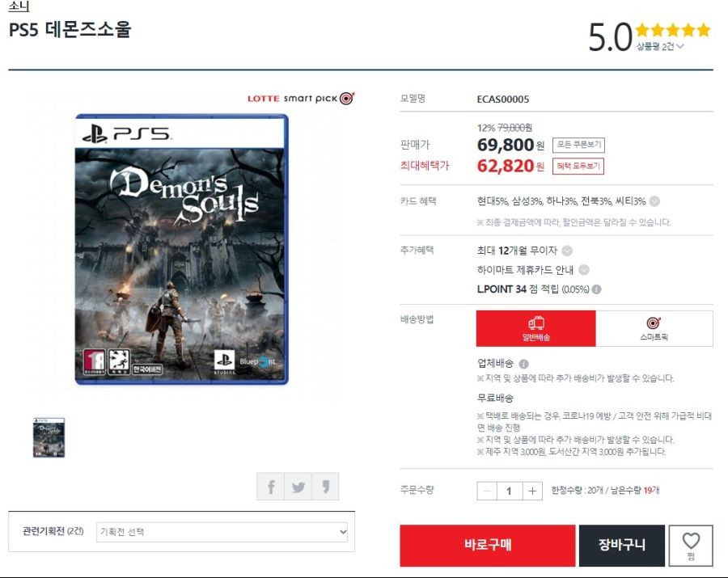728x578 pixels.
Task: Open the 기획전 선택 dropdown
Action: click(222, 532)
